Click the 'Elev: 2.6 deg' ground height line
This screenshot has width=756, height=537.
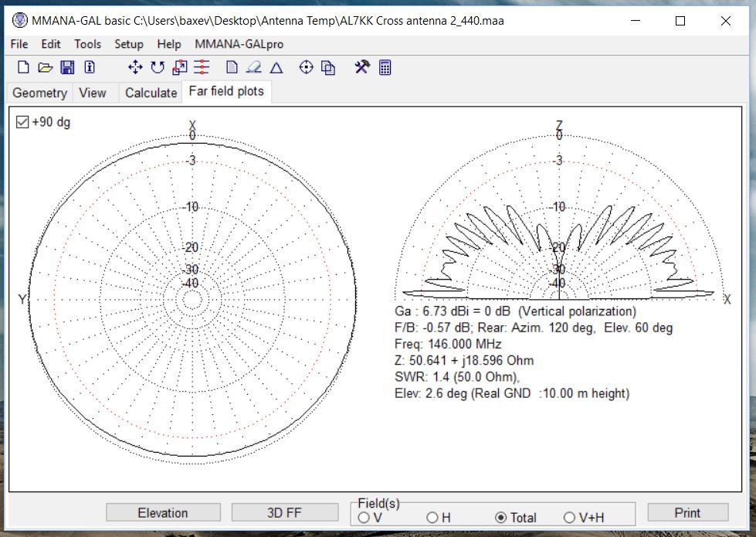(x=512, y=393)
